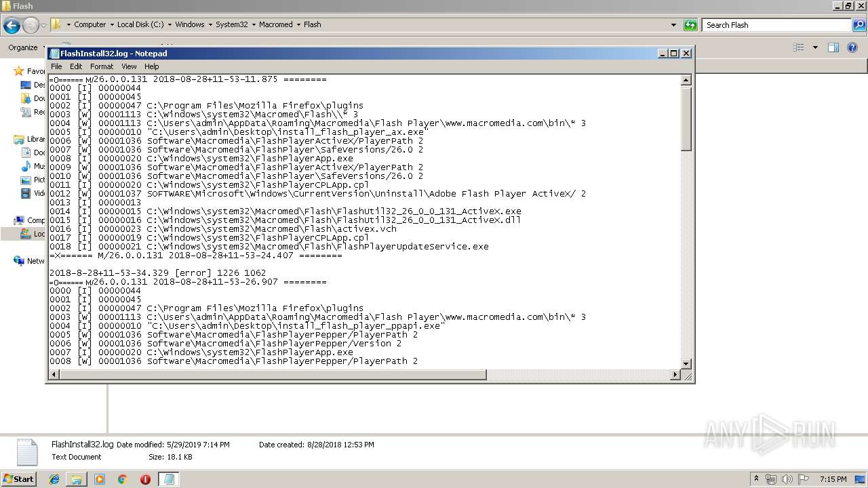Launch Google Chrome from taskbar
Screen dimensions: 868x488
(122, 479)
